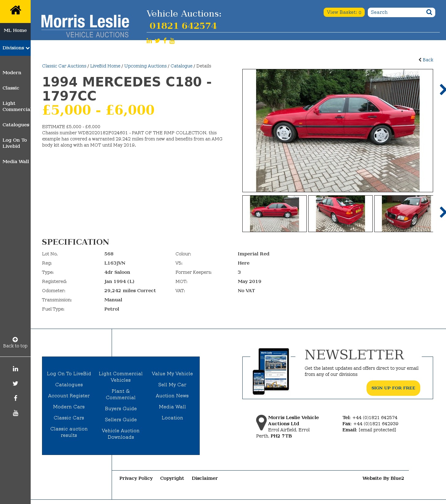Select front-view car thumbnail
The image size is (446, 504).
tap(404, 214)
